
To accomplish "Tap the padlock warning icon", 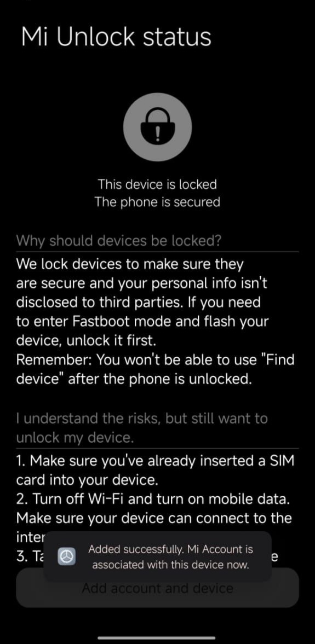I will click(158, 127).
